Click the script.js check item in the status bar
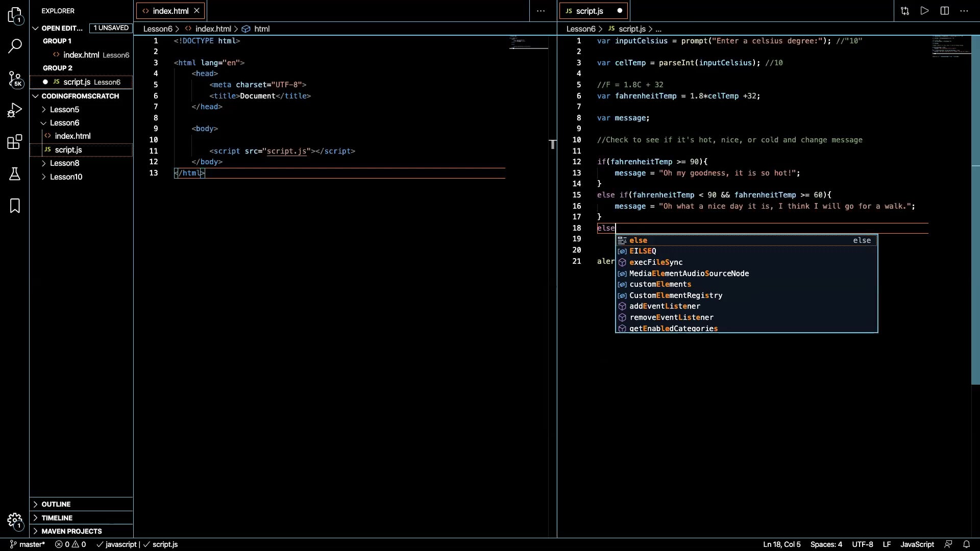This screenshot has height=551, width=980. [x=160, y=544]
